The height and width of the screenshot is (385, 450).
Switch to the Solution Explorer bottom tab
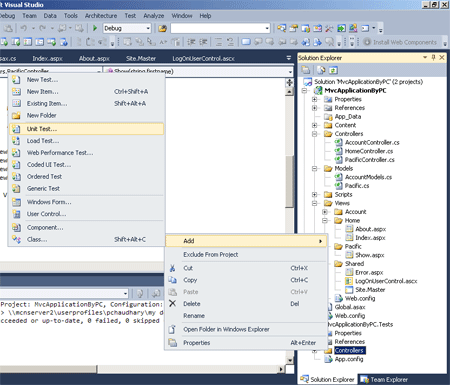pyautogui.click(x=328, y=380)
